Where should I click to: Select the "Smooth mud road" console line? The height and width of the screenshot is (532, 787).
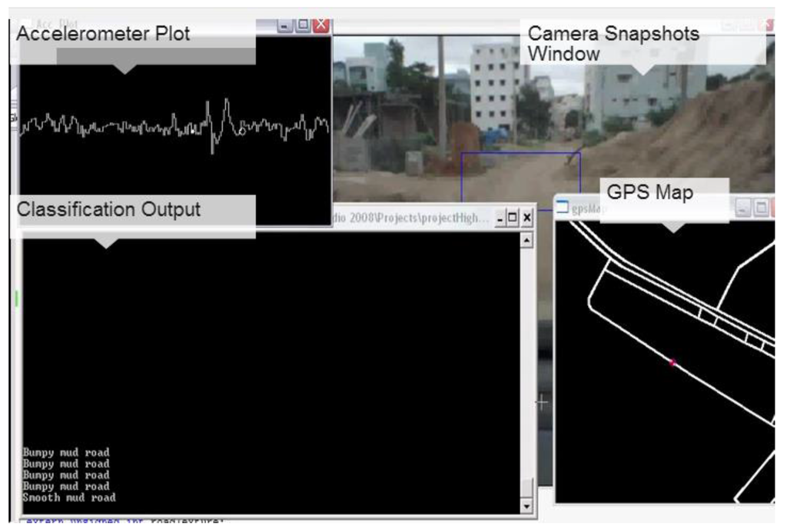click(x=69, y=497)
